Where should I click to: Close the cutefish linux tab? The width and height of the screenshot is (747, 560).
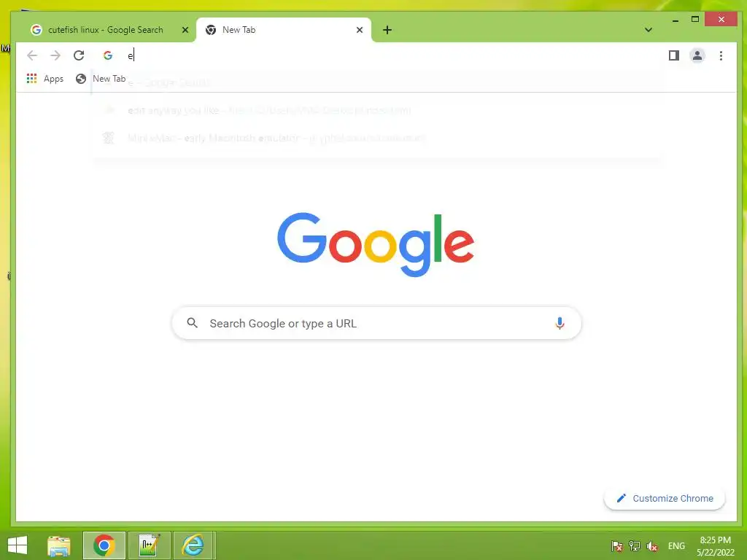point(185,30)
